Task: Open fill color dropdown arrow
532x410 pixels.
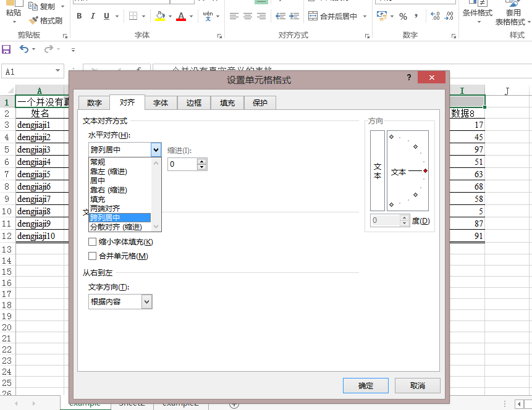Action: tap(170, 16)
